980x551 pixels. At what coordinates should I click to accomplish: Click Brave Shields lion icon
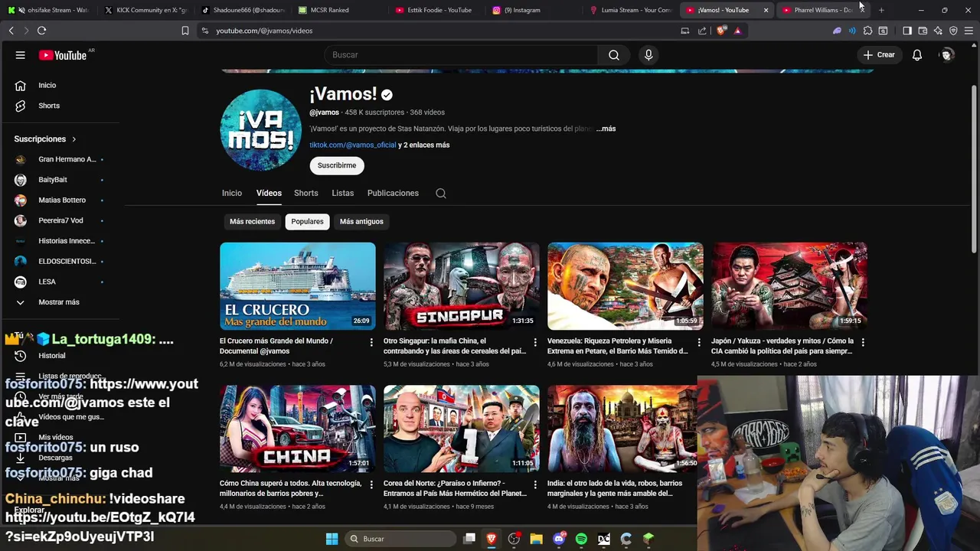point(721,31)
